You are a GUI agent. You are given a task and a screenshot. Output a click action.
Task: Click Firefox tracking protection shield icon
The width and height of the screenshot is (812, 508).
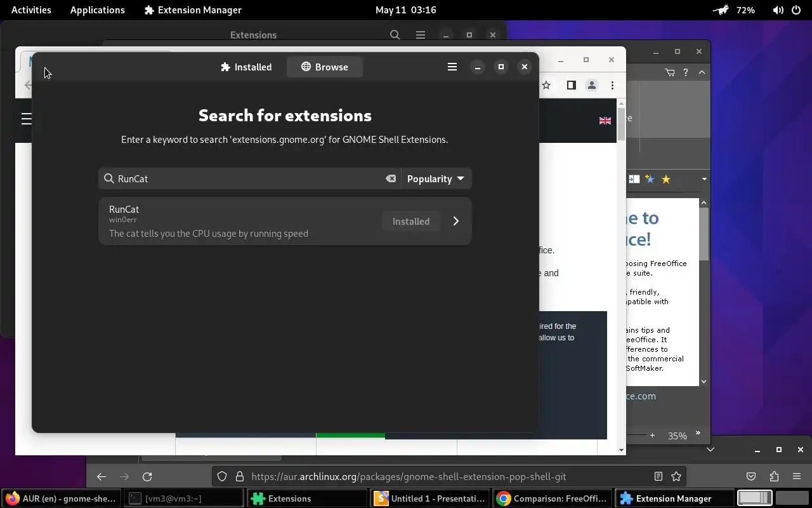pos(222,476)
